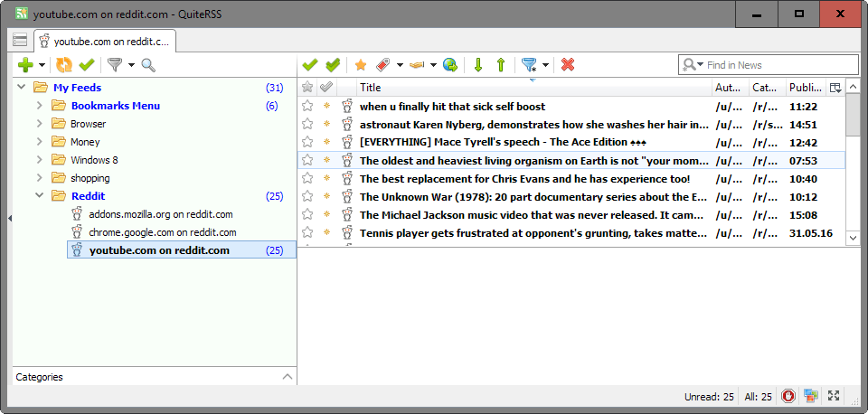Click the find feed magnifier icon
The height and width of the screenshot is (414, 868).
(x=148, y=65)
